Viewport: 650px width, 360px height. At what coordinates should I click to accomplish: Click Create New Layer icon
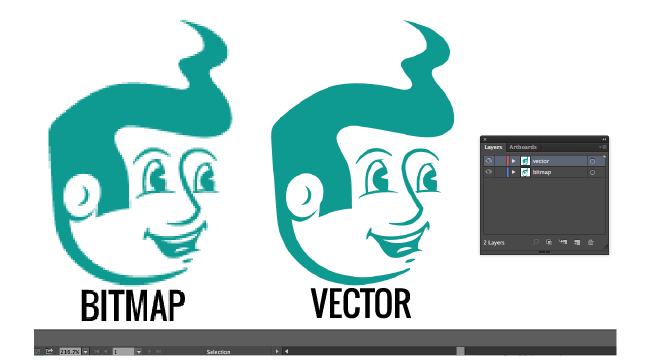(x=577, y=242)
